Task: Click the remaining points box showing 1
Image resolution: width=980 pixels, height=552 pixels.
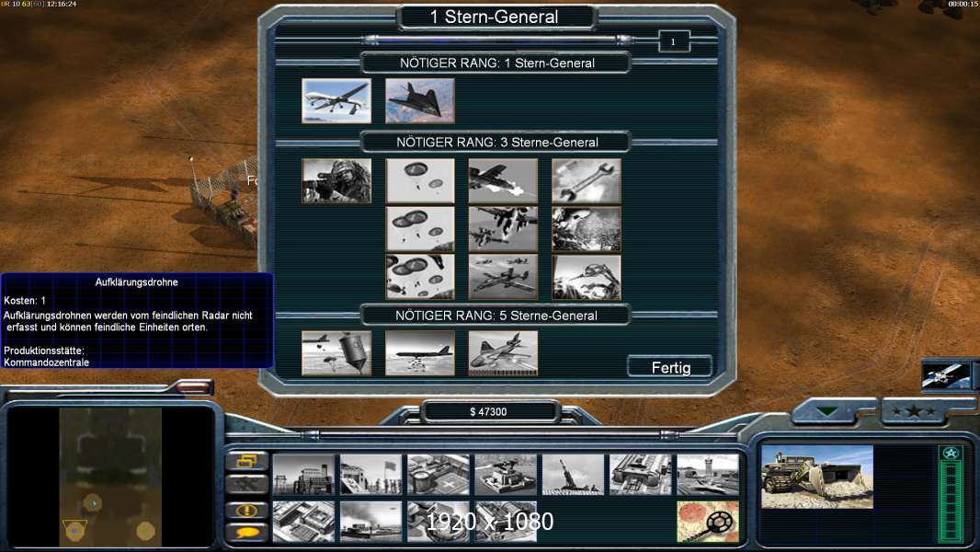Action: click(x=674, y=42)
